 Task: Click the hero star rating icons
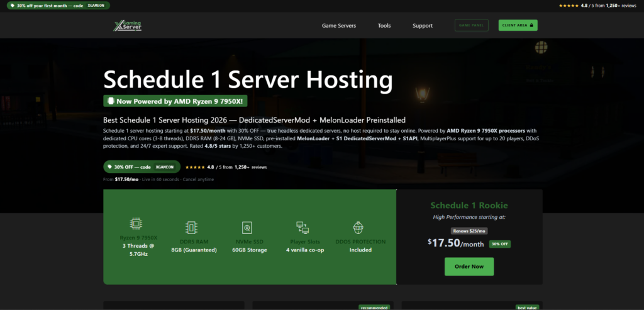click(195, 167)
